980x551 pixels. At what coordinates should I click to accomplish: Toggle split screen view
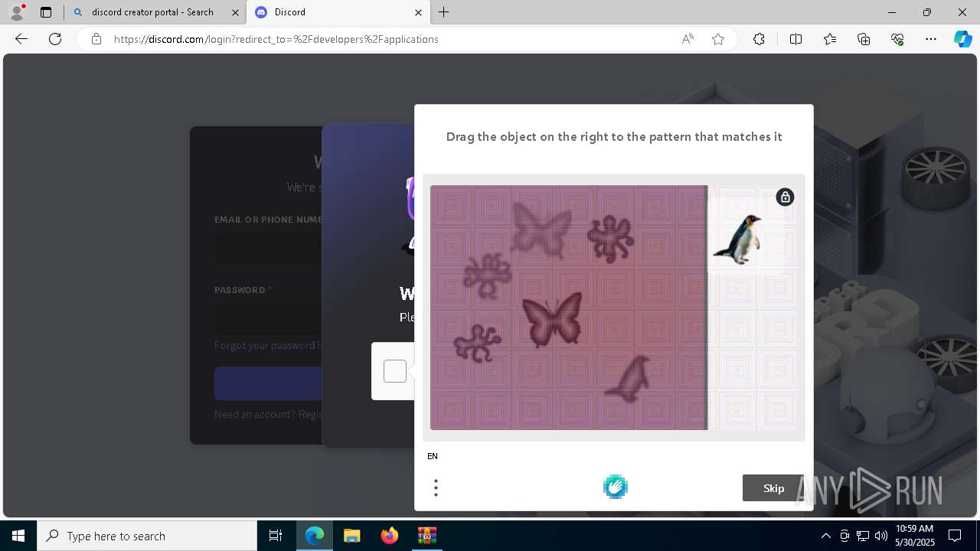pos(795,39)
